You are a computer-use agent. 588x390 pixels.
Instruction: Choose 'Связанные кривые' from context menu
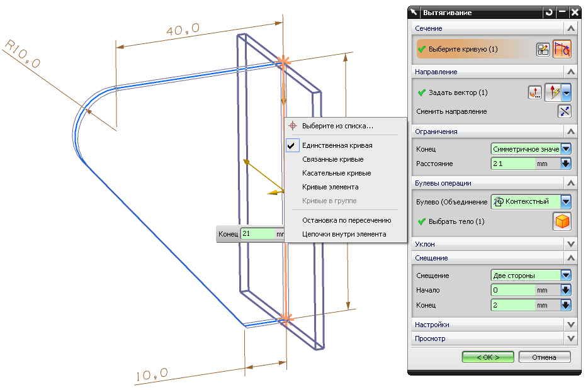coord(332,159)
